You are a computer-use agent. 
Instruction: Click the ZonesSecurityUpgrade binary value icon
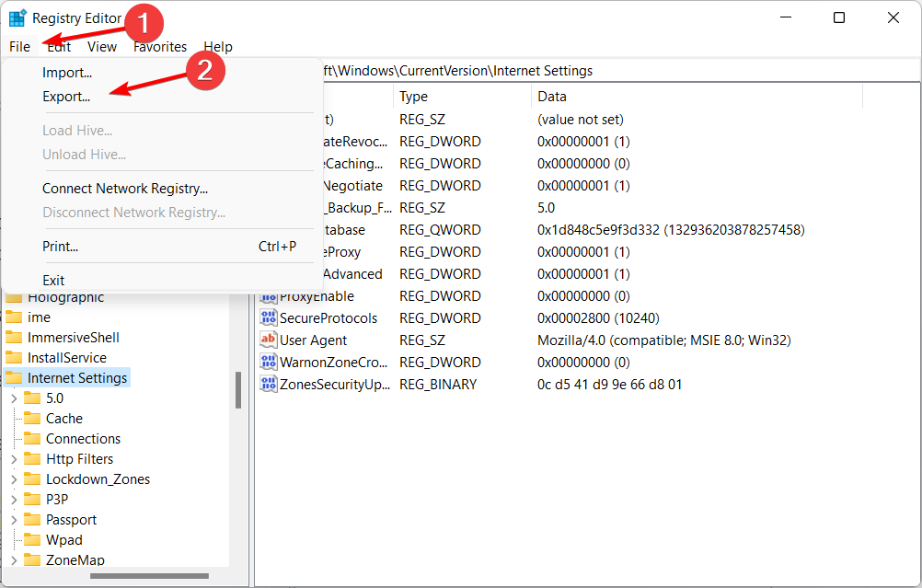(269, 384)
